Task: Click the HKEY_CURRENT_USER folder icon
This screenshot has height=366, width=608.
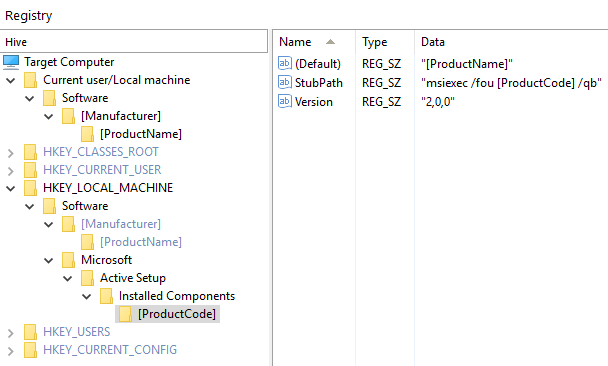Action: [x=30, y=170]
